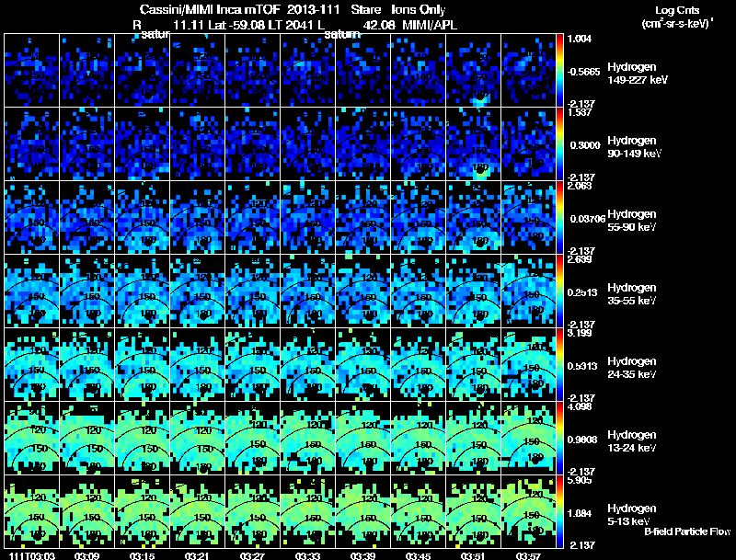Click the 03:21 time label
Viewport: 736px width, 560px height.
(197, 556)
